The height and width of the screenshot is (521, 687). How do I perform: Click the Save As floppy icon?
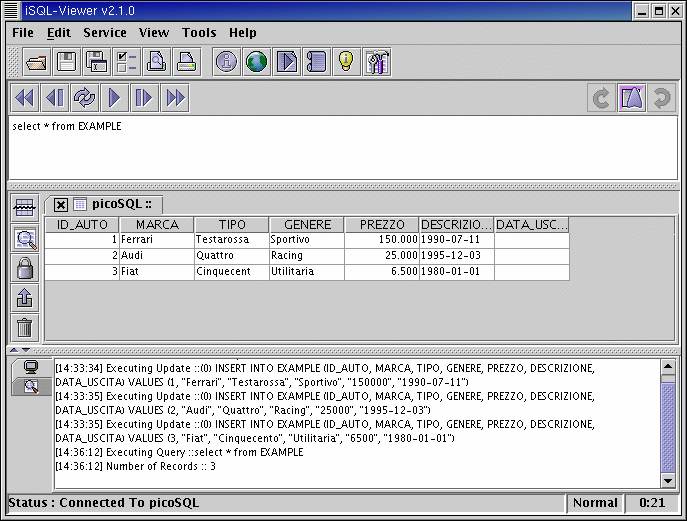(97, 62)
